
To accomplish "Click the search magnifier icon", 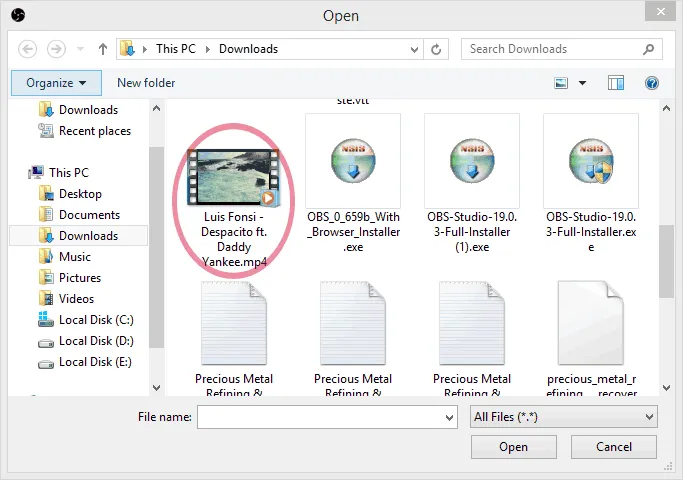I will [x=649, y=49].
